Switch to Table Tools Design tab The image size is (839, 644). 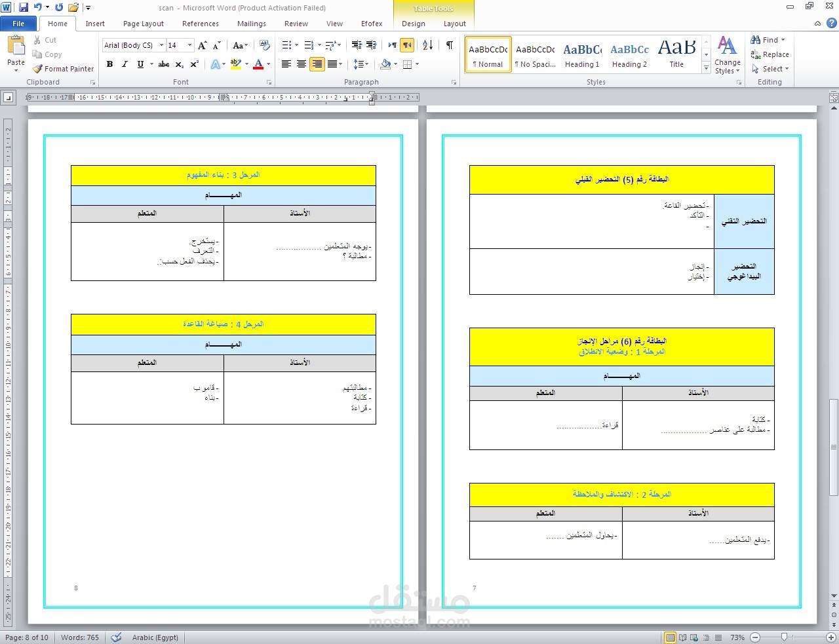(x=414, y=24)
